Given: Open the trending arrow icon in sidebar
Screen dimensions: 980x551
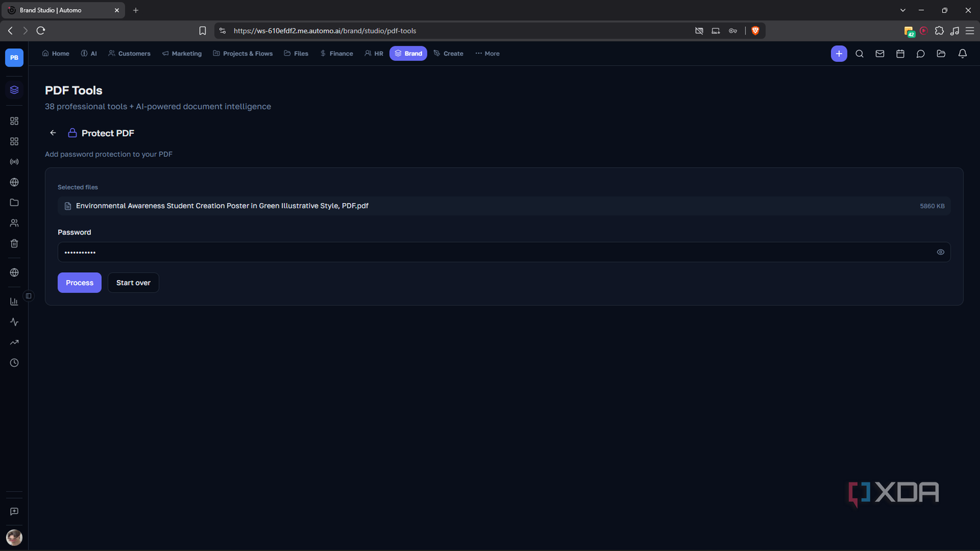Looking at the screenshot, I should pyautogui.click(x=14, y=342).
